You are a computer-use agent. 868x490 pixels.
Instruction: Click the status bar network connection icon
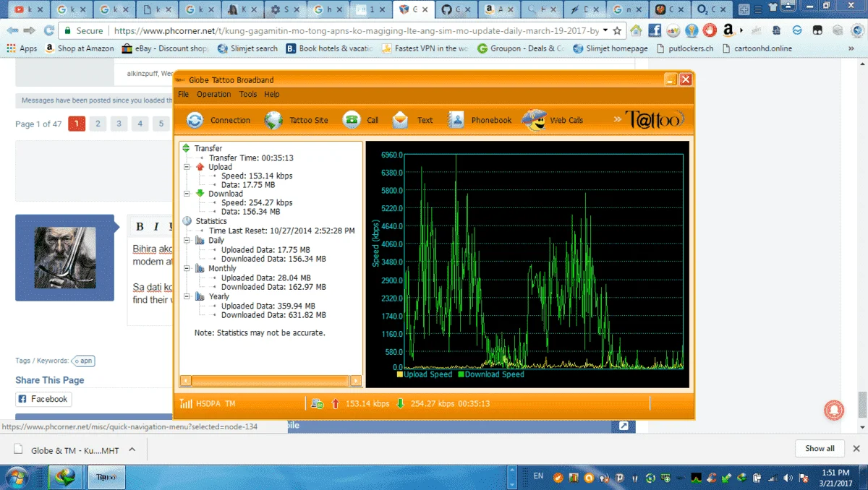317,403
